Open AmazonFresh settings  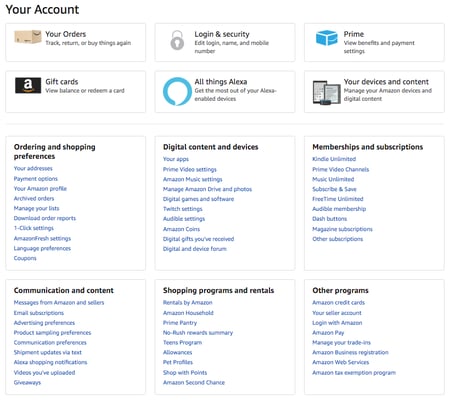42,238
